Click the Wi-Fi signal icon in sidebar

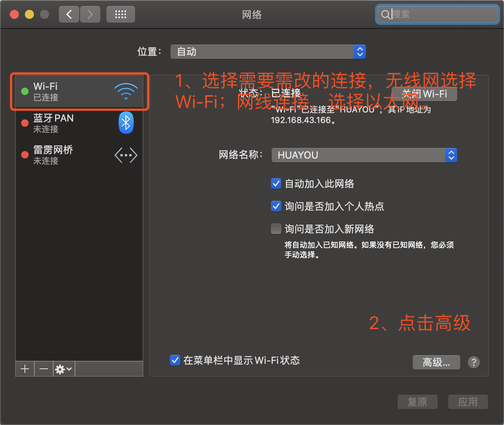126,91
